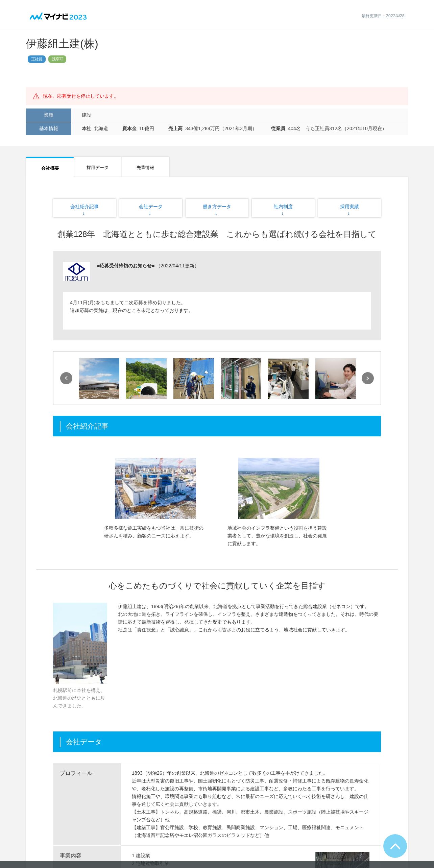
Task: Open the tunnel entrance thumbnail
Action: [146, 379]
